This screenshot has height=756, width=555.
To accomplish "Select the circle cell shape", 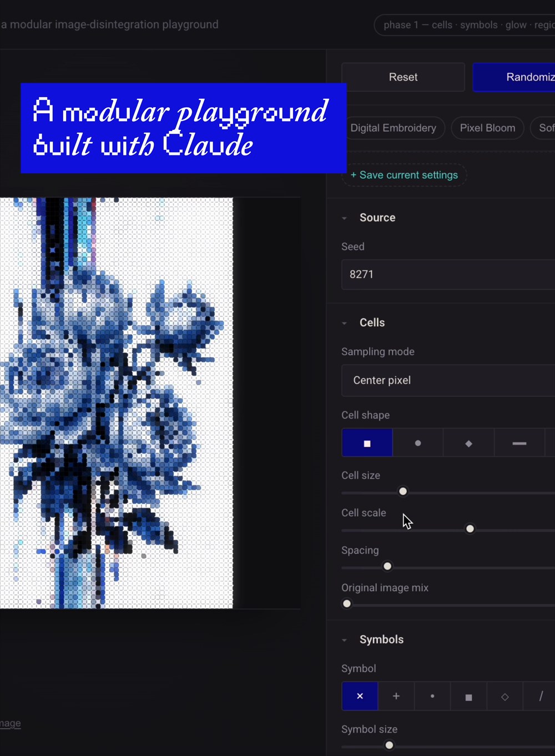I will point(418,443).
